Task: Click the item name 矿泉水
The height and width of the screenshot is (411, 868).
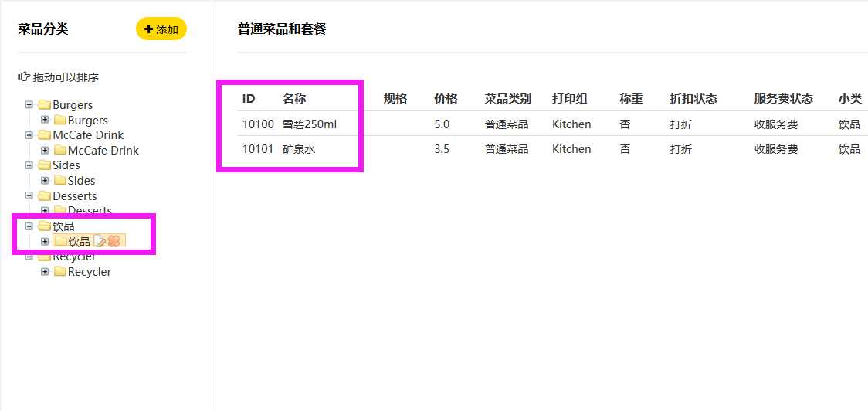Action: 299,149
